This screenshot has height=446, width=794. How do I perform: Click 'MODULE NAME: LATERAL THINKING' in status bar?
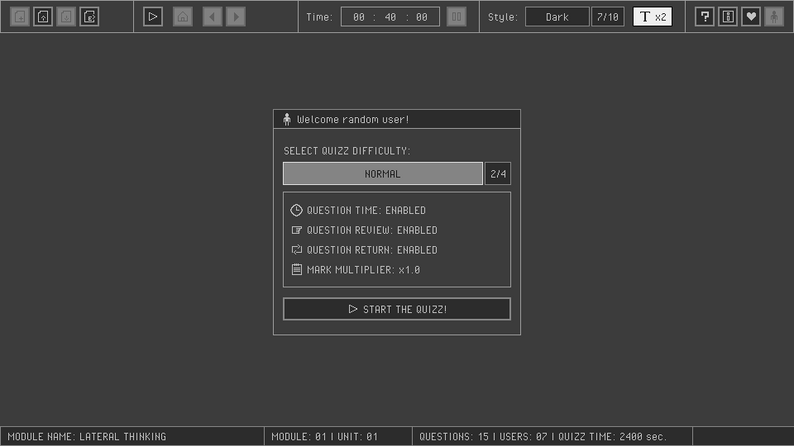87,436
